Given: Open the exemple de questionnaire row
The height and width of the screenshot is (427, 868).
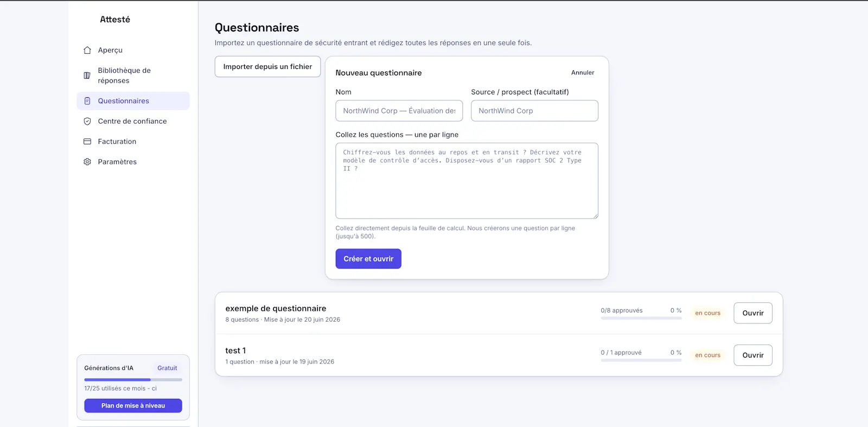Looking at the screenshot, I should [x=753, y=313].
